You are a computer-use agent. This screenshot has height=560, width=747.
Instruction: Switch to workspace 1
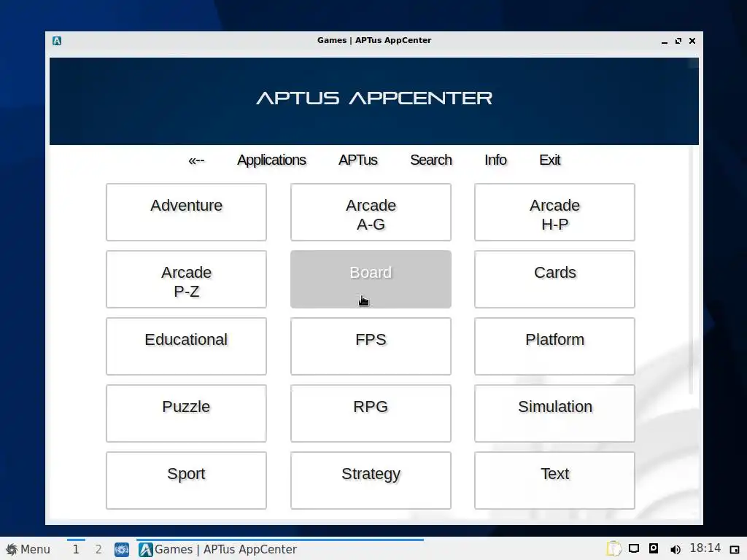pyautogui.click(x=76, y=549)
